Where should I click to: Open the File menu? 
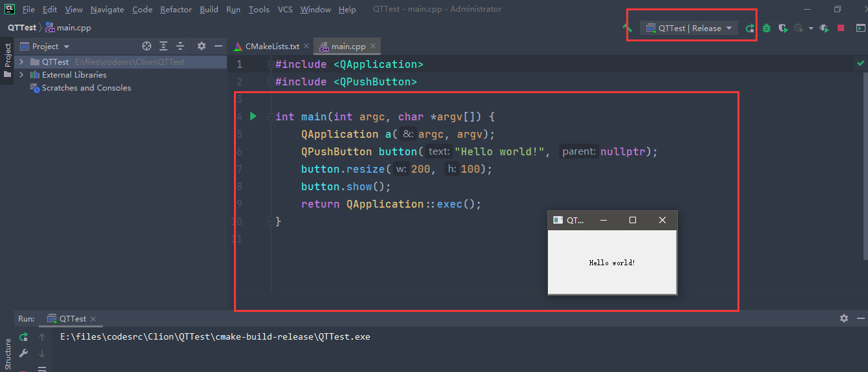tap(28, 9)
